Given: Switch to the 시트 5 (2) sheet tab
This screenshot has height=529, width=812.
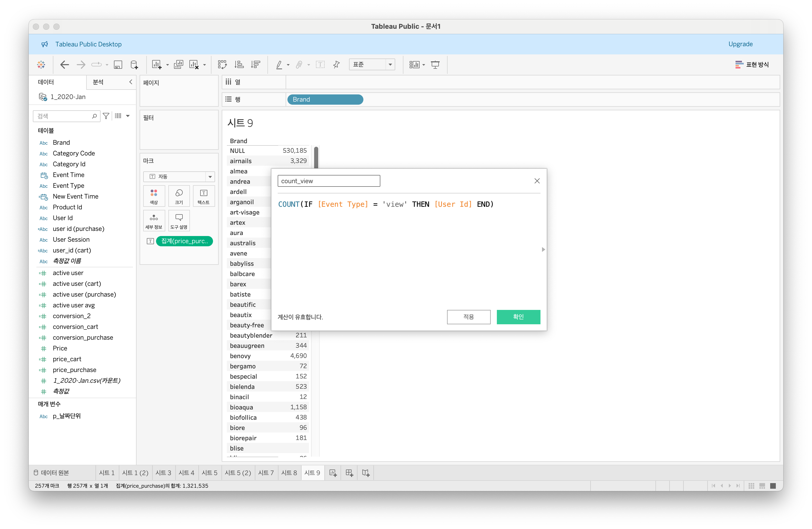Looking at the screenshot, I should [238, 473].
